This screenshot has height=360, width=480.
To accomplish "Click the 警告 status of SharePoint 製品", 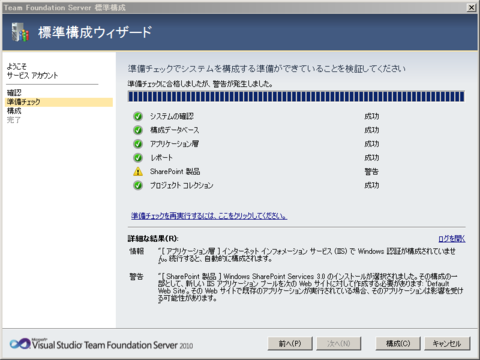I will tap(371, 172).
